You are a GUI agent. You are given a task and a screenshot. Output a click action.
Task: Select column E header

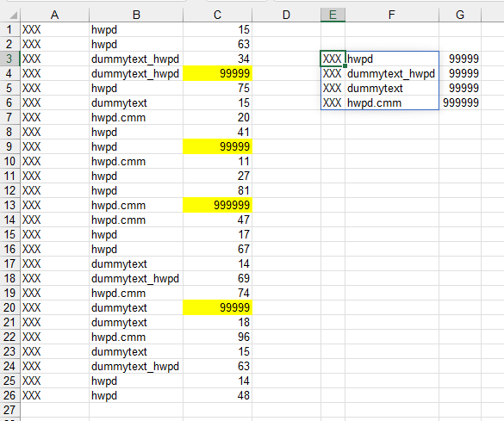[x=333, y=15]
